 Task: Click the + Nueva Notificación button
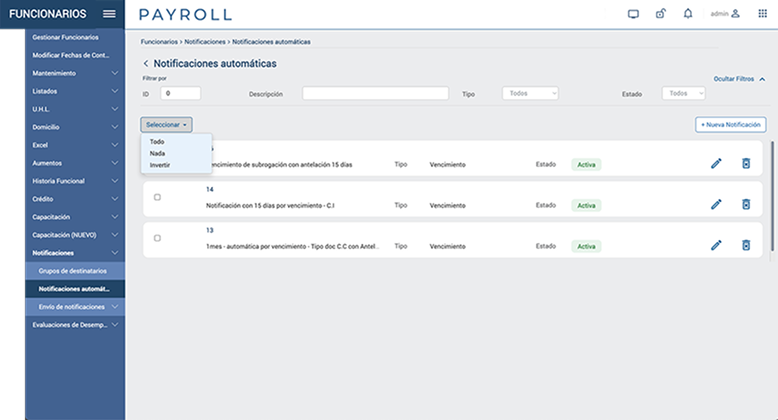pos(730,125)
